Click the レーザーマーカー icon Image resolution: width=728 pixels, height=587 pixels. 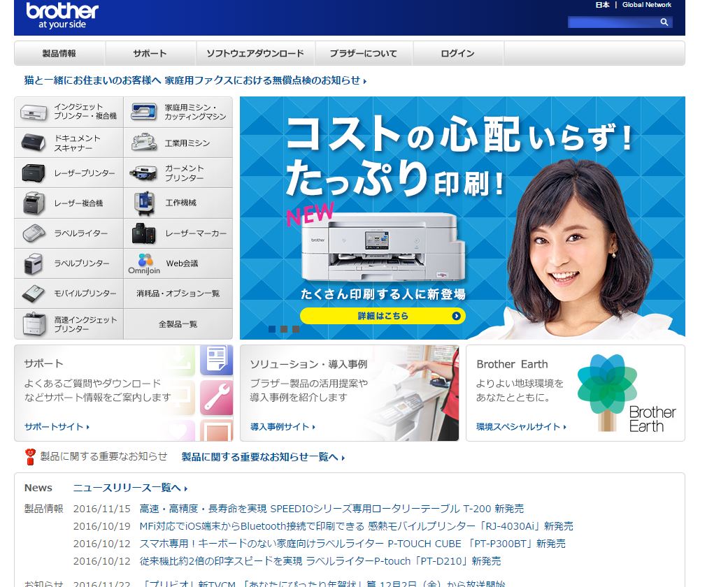click(143, 233)
